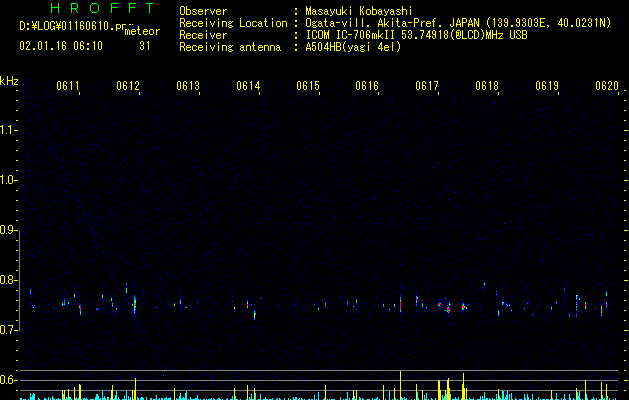This screenshot has height=400, width=629.
Task: Click the 0612 time axis marker
Action: click(x=128, y=86)
